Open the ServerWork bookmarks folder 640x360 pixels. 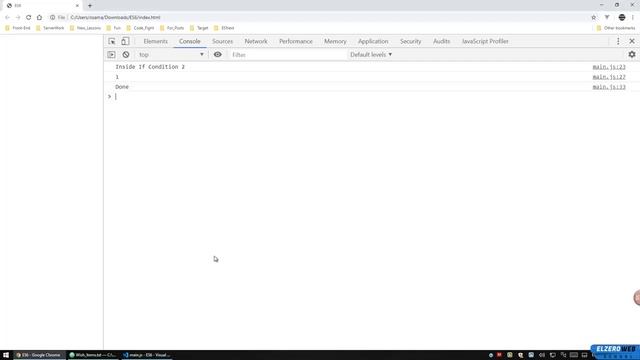50,28
